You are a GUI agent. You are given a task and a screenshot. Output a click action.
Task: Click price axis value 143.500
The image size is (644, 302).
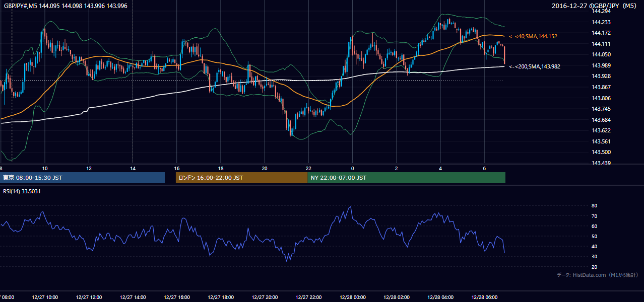[601, 152]
